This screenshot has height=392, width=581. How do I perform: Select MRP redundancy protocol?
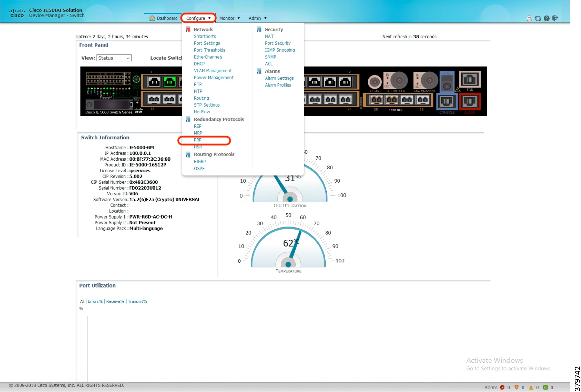pyautogui.click(x=198, y=133)
